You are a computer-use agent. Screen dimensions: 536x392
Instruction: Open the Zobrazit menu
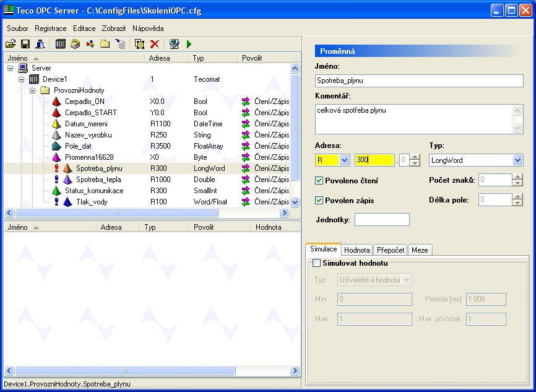tap(114, 28)
